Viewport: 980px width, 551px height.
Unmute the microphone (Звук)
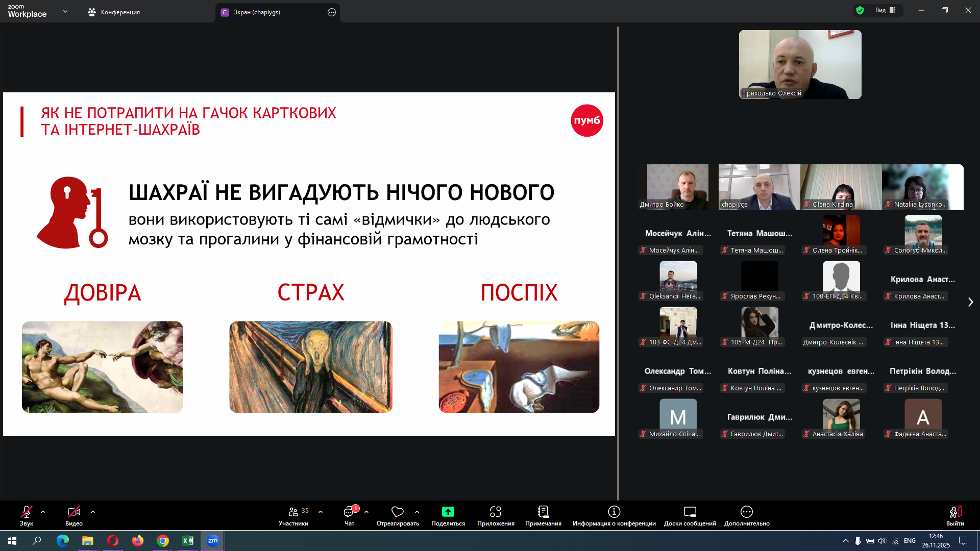point(27,512)
